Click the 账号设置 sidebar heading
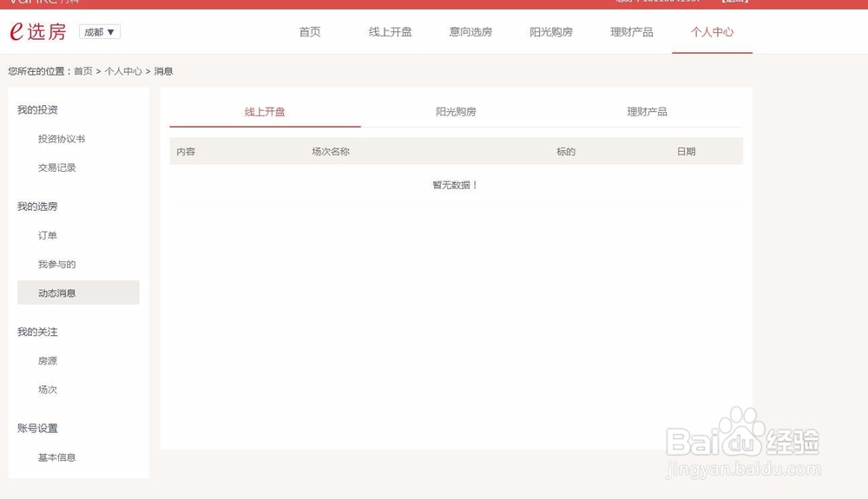Viewport: 868px width, 499px height. 37,428
